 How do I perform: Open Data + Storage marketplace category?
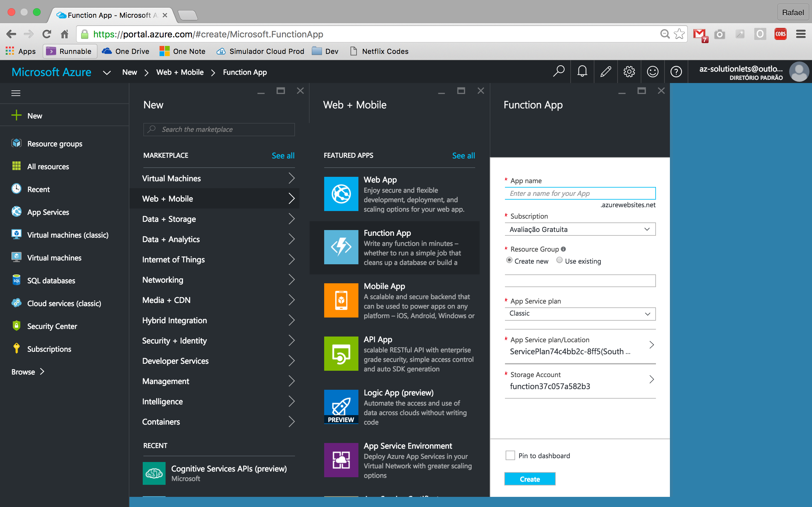(218, 219)
